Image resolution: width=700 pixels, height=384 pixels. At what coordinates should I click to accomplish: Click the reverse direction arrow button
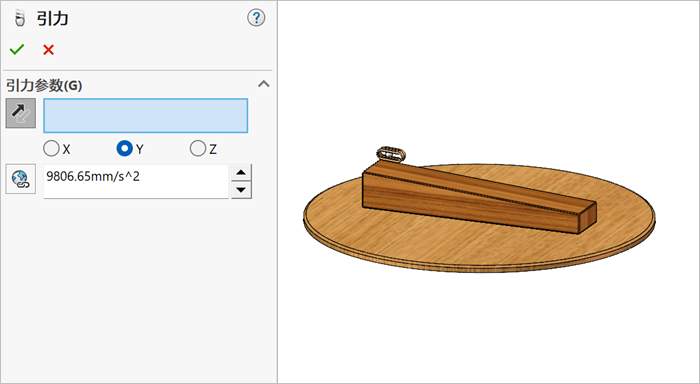click(21, 113)
